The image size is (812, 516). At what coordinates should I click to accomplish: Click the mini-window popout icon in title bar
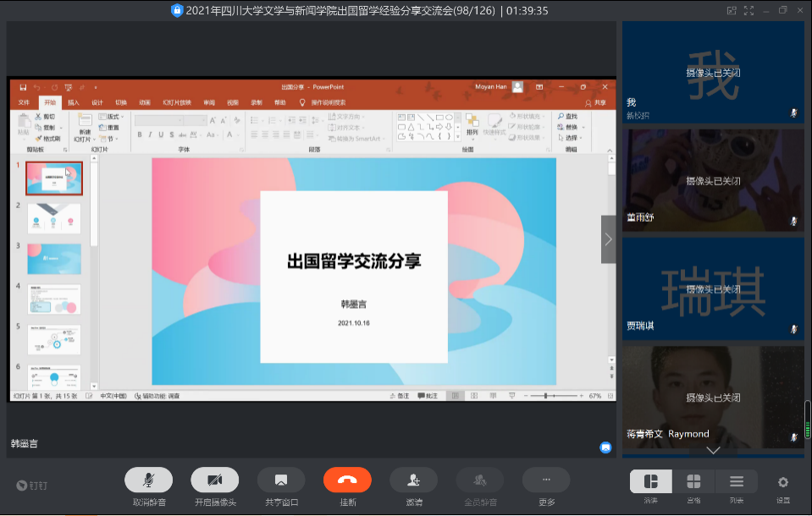click(732, 10)
